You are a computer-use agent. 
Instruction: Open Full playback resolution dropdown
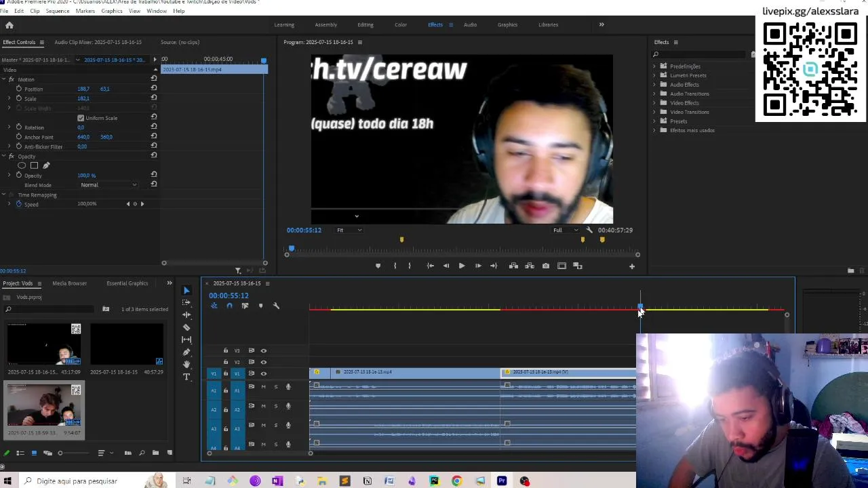(x=565, y=230)
